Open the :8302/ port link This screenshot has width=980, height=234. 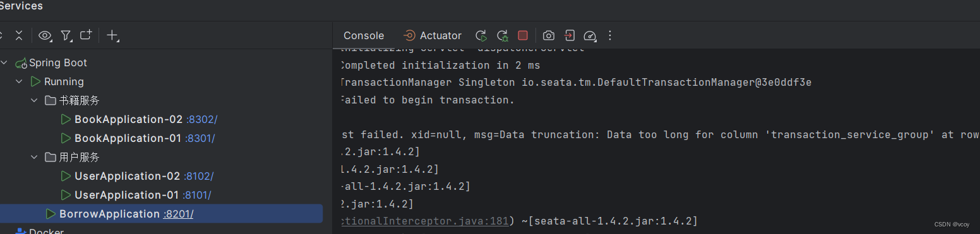(201, 119)
